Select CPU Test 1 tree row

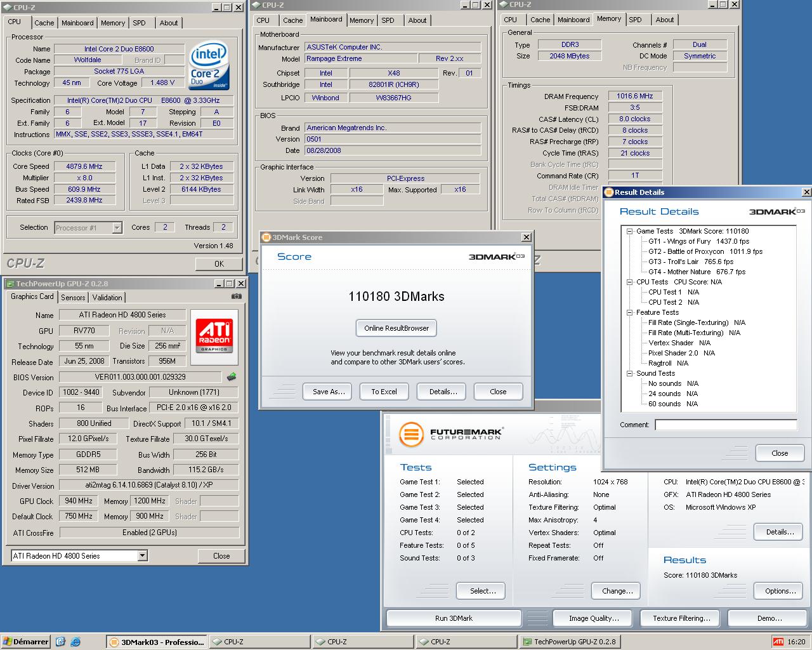[x=673, y=292]
